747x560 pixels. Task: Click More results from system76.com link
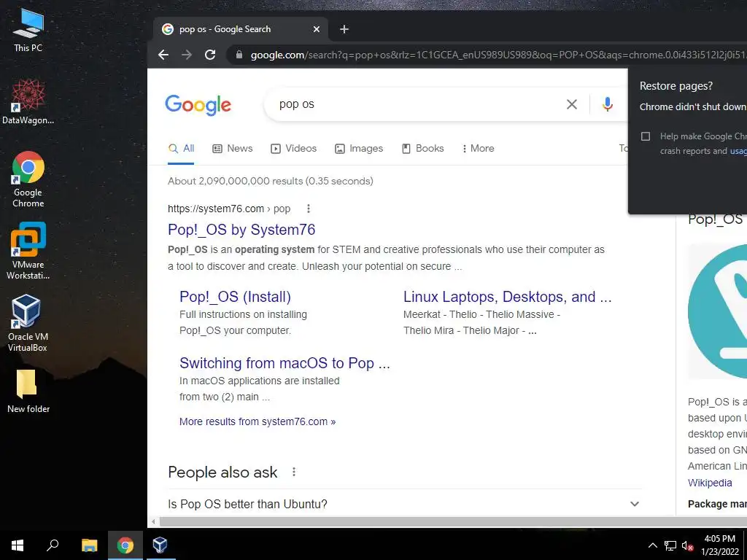258,421
